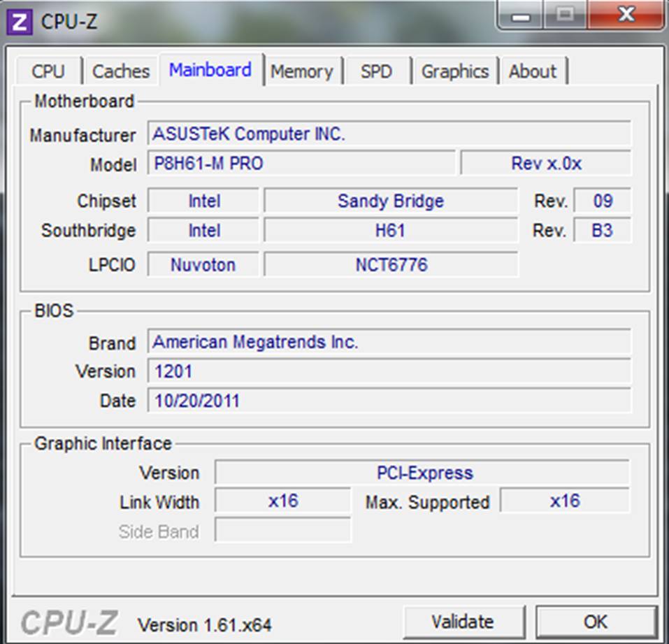Show the About tab

(533, 71)
